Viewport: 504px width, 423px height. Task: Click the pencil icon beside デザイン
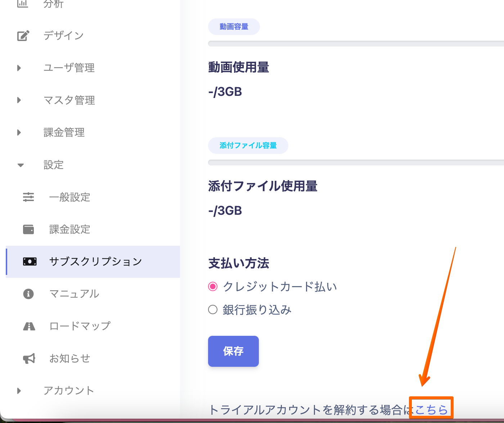point(23,36)
